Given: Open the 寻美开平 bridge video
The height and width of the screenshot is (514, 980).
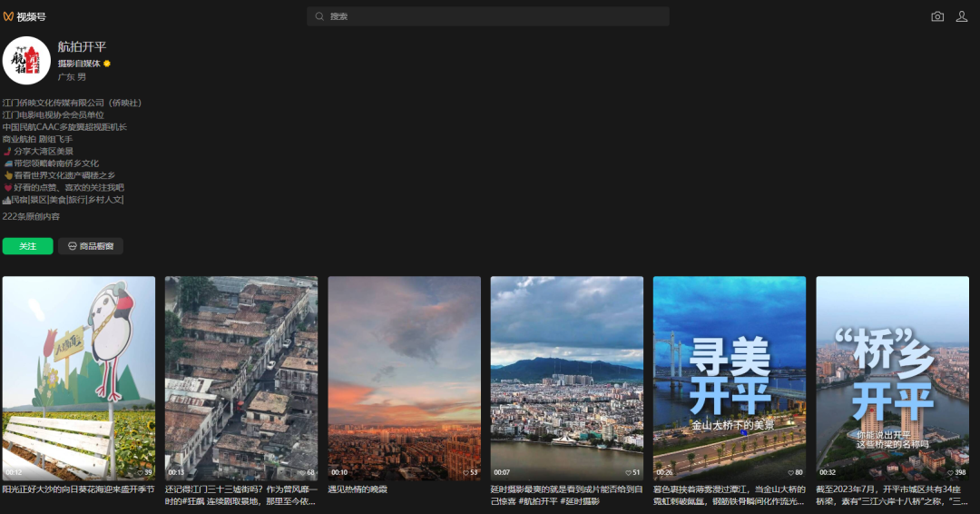Looking at the screenshot, I should (x=730, y=377).
